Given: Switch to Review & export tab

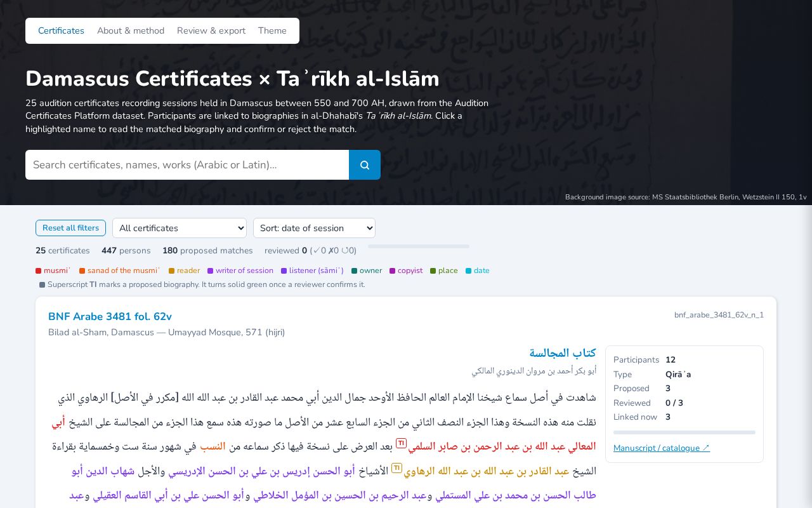Looking at the screenshot, I should click(x=211, y=30).
